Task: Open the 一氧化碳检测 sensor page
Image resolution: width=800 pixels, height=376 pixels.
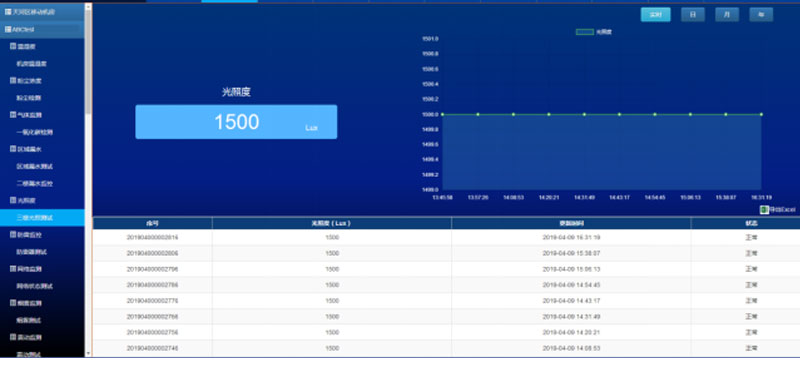Action: click(x=35, y=132)
